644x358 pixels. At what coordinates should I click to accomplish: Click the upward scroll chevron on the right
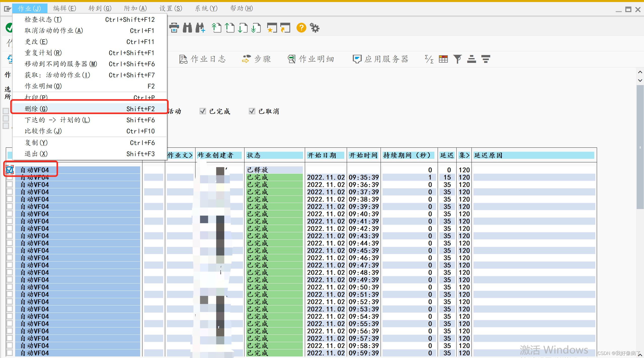(x=640, y=72)
